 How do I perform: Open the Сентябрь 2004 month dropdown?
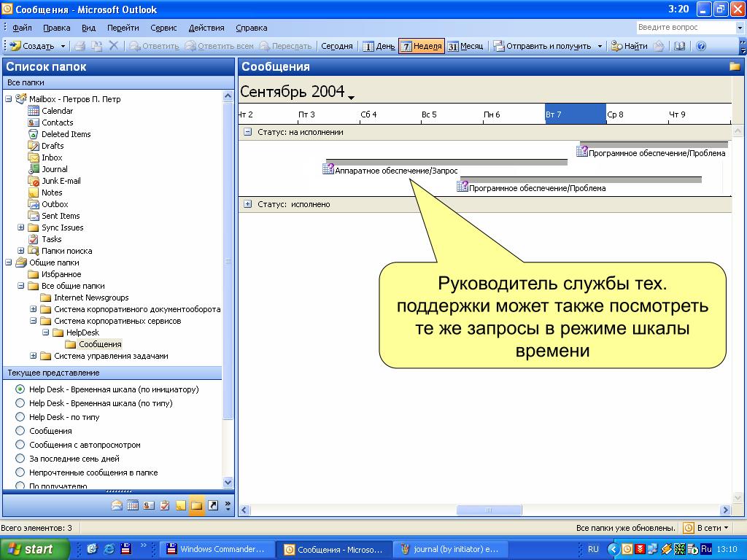(x=351, y=97)
